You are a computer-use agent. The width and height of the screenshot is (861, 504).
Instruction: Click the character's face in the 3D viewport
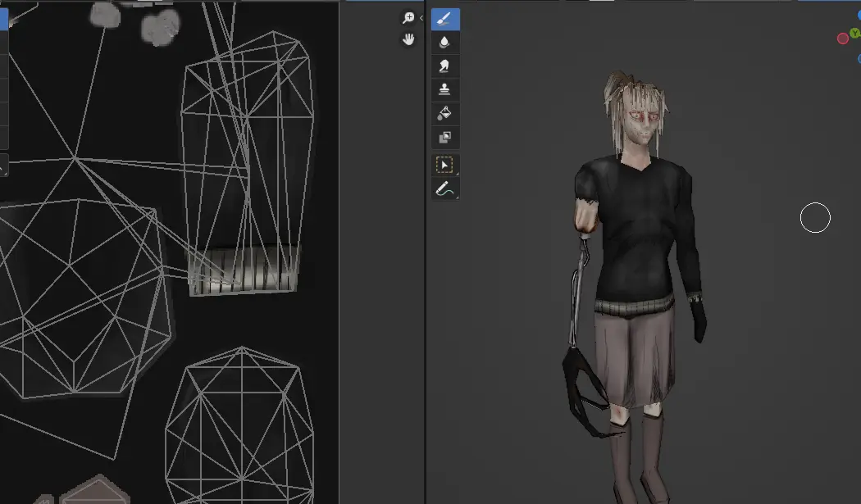642,123
